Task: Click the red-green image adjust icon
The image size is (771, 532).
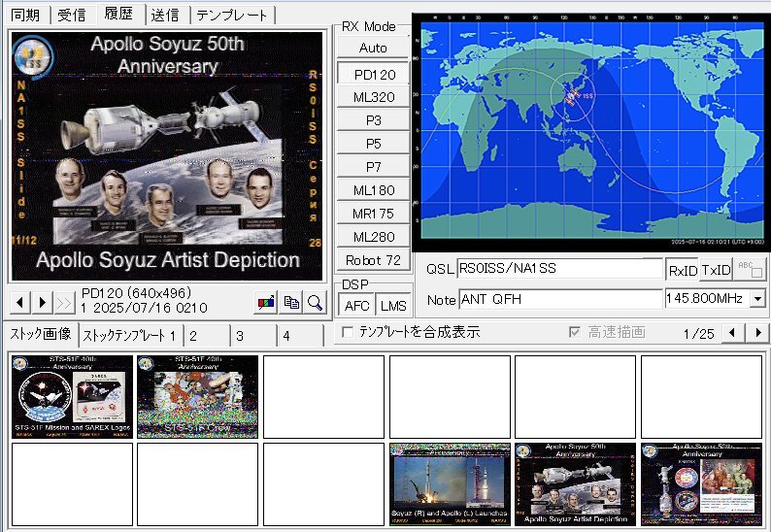Action: 266,302
